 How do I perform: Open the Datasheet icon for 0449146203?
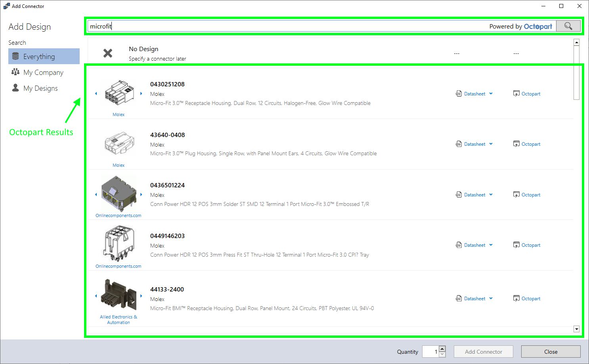pyautogui.click(x=459, y=245)
